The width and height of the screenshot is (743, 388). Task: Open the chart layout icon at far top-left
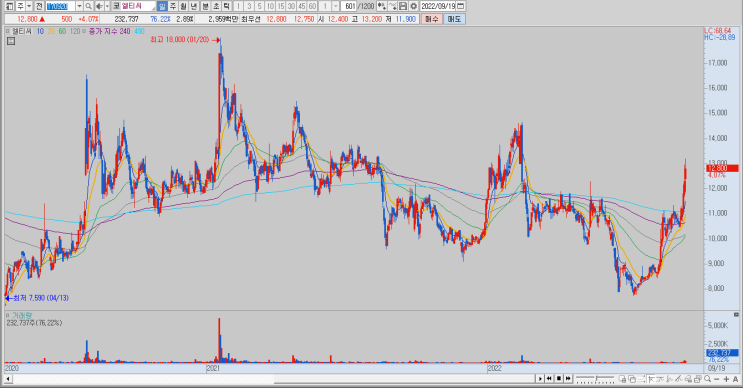9,6
